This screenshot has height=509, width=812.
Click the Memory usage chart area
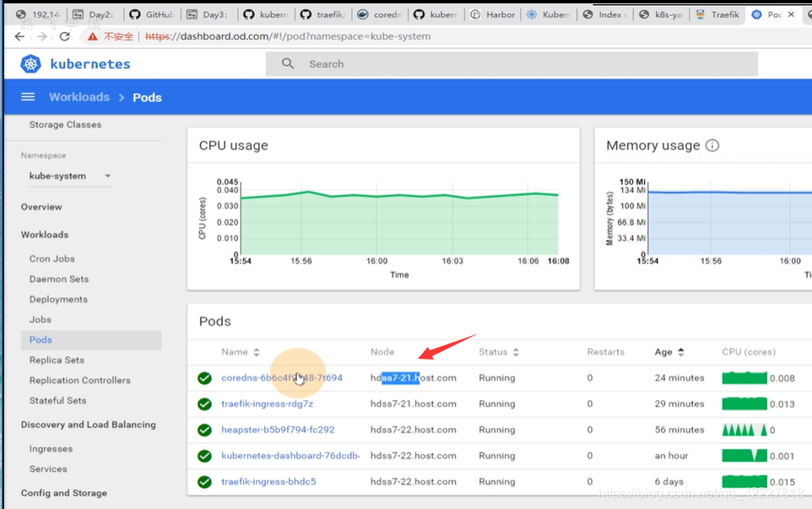(729, 223)
